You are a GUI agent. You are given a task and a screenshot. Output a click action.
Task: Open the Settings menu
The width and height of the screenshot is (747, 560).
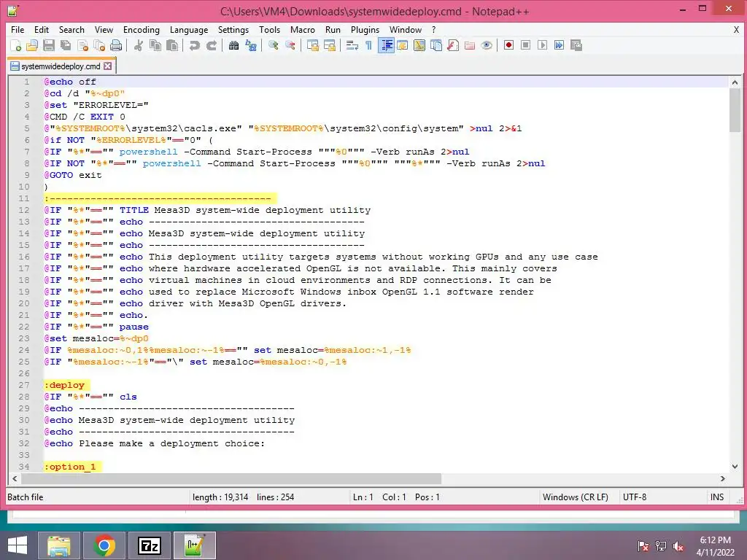tap(233, 29)
